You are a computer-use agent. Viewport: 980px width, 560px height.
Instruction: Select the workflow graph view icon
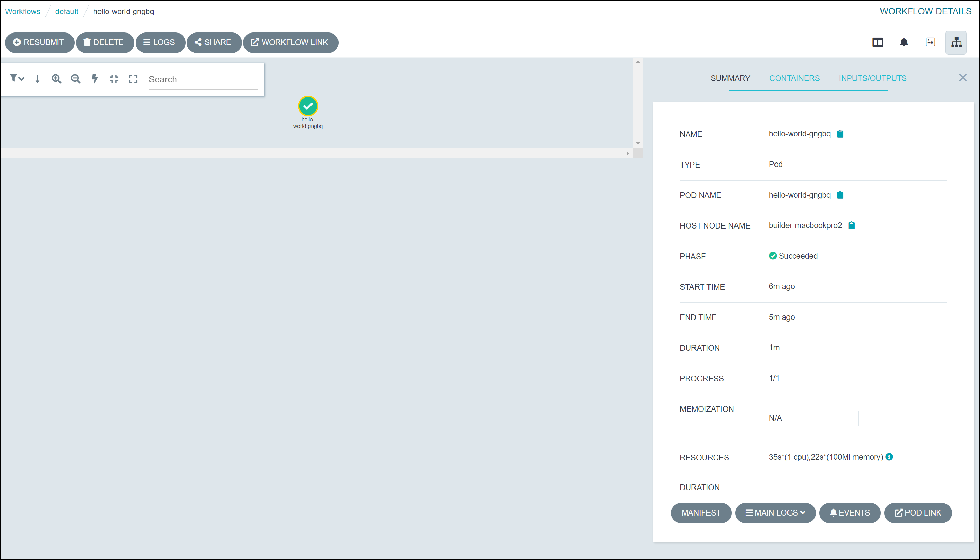pos(956,42)
